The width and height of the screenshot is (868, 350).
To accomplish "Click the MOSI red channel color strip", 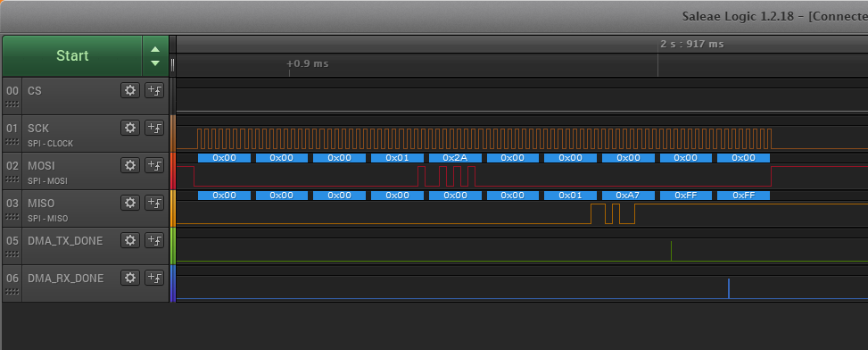I will 173,171.
